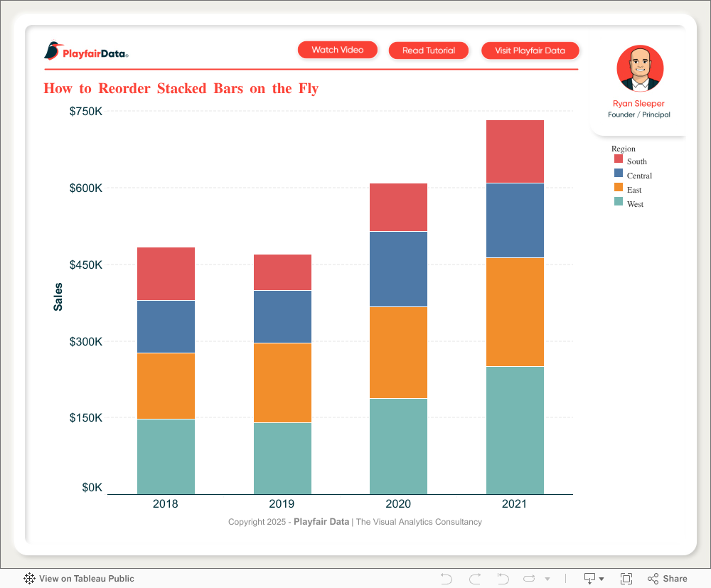This screenshot has width=711, height=588.
Task: Click the revert icon in the bottom toolbar
Action: coord(503,579)
